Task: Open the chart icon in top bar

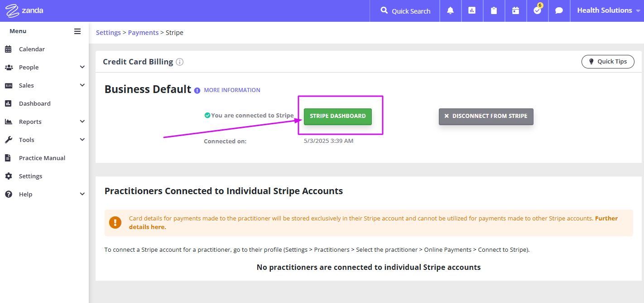Action: tap(472, 11)
